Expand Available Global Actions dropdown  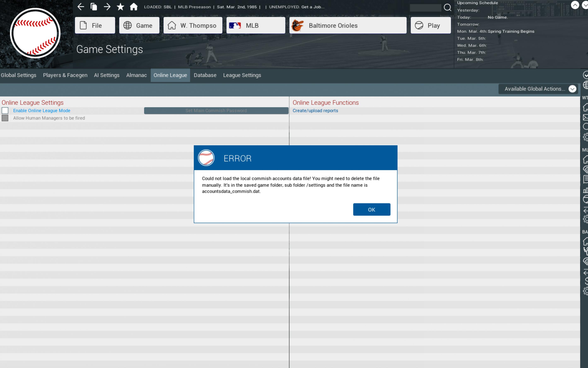(x=538, y=89)
